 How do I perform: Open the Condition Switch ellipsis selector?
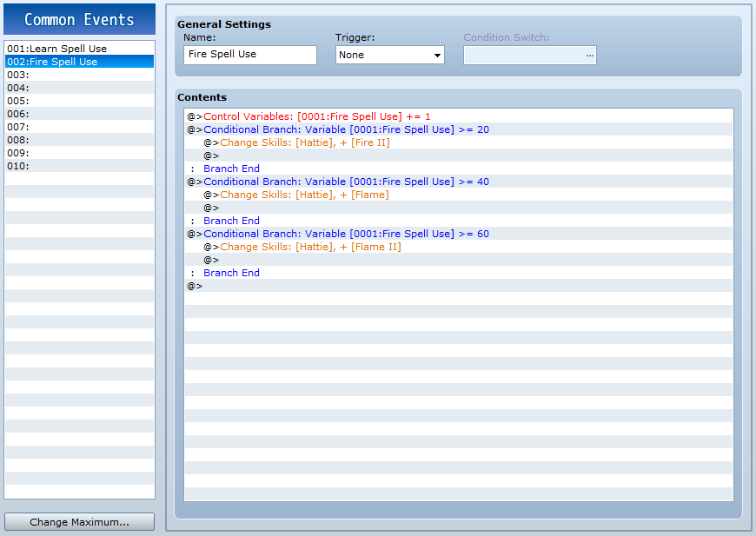(590, 56)
